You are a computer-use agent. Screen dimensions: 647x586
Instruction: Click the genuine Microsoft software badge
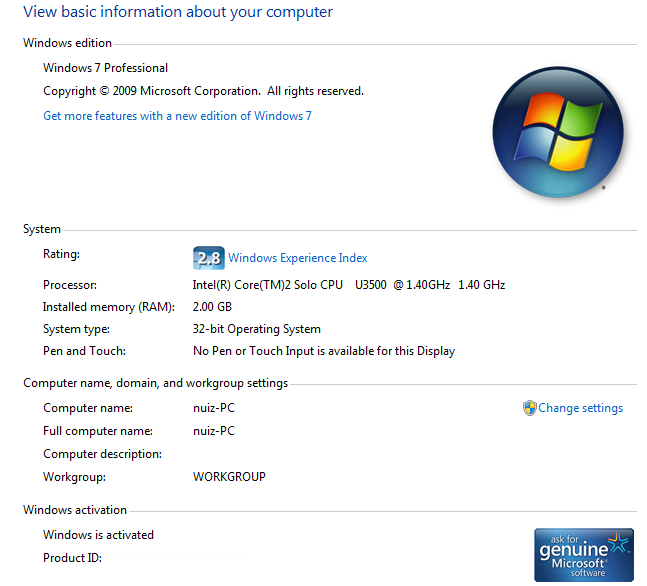(x=584, y=555)
